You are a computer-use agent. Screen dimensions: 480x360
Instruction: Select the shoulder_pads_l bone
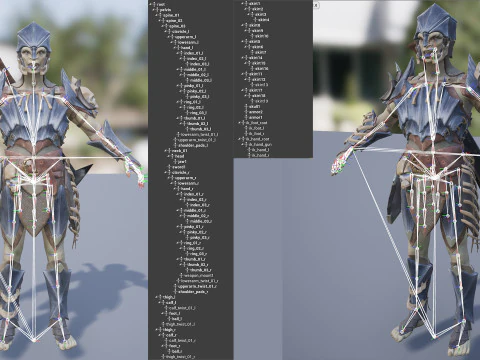193,145
